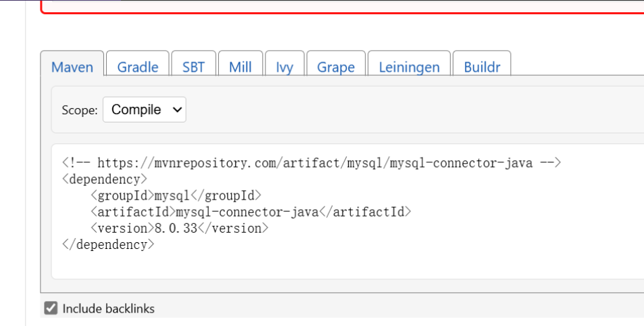Click the Include backlinks label

pyautogui.click(x=108, y=308)
